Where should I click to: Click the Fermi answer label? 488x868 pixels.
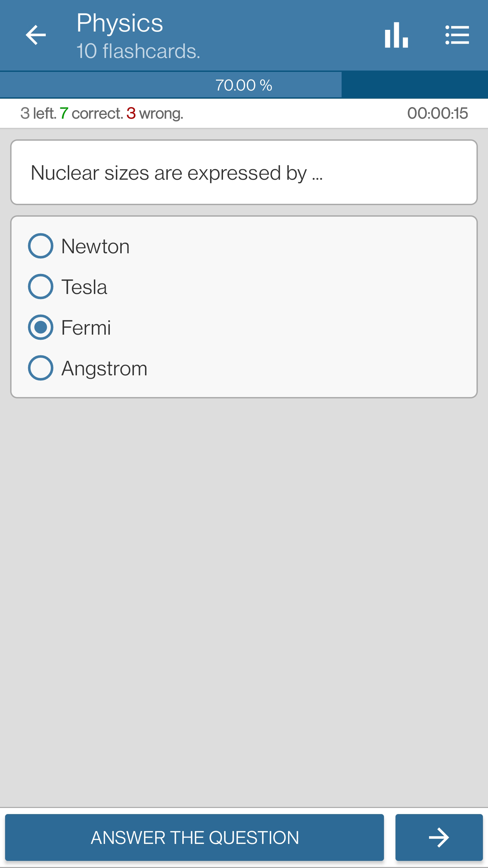[x=86, y=328]
